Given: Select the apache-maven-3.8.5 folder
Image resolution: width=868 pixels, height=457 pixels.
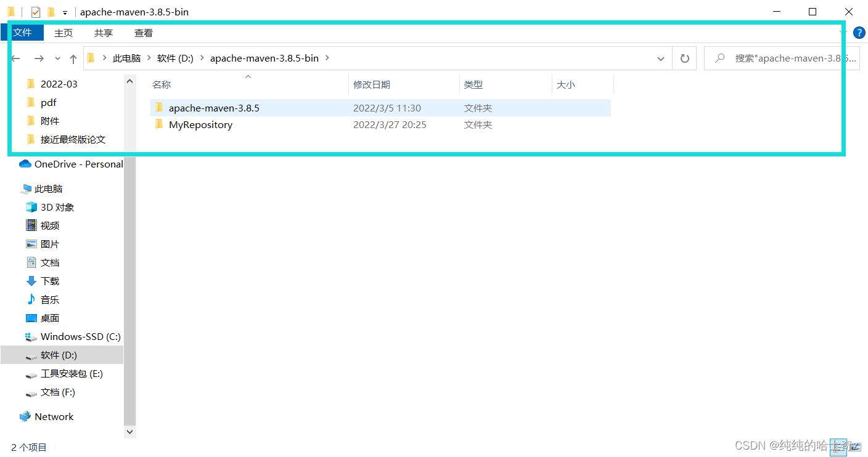Looking at the screenshot, I should click(x=380, y=108).
